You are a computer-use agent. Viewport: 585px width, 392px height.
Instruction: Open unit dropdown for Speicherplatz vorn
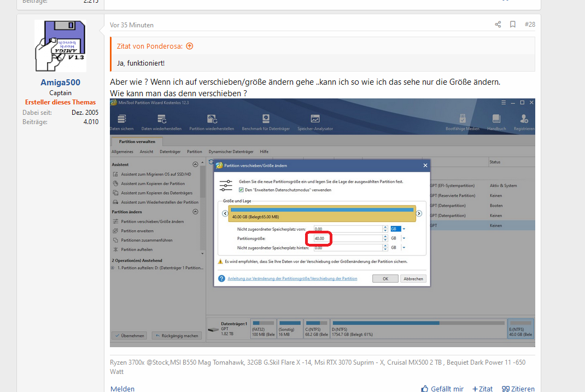pos(404,229)
